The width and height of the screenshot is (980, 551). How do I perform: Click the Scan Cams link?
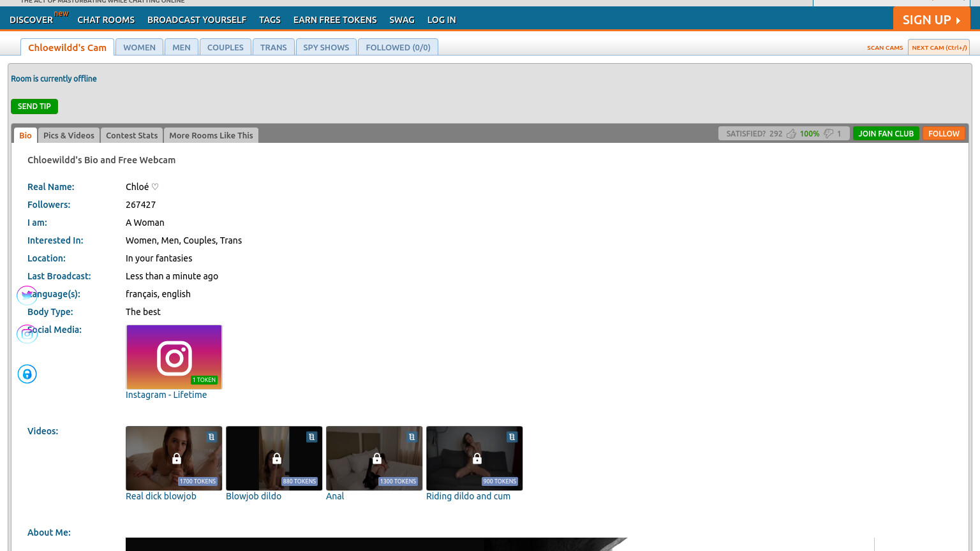click(x=885, y=48)
